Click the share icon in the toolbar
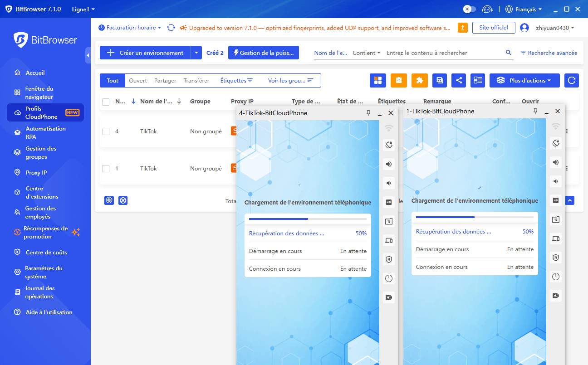The height and width of the screenshot is (365, 588). pos(459,80)
